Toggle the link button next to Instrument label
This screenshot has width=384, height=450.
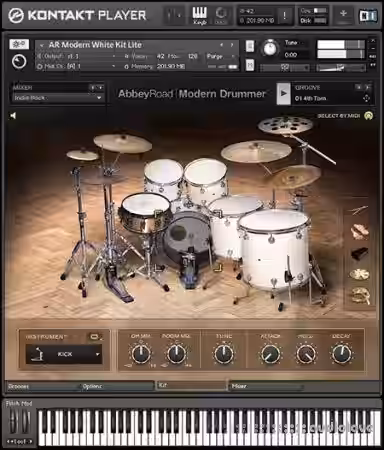click(94, 337)
